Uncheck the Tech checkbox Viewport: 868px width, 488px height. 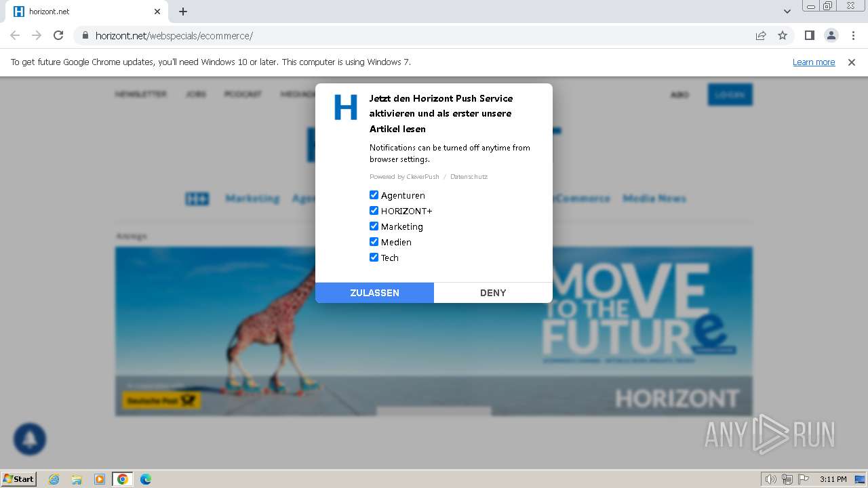point(374,257)
